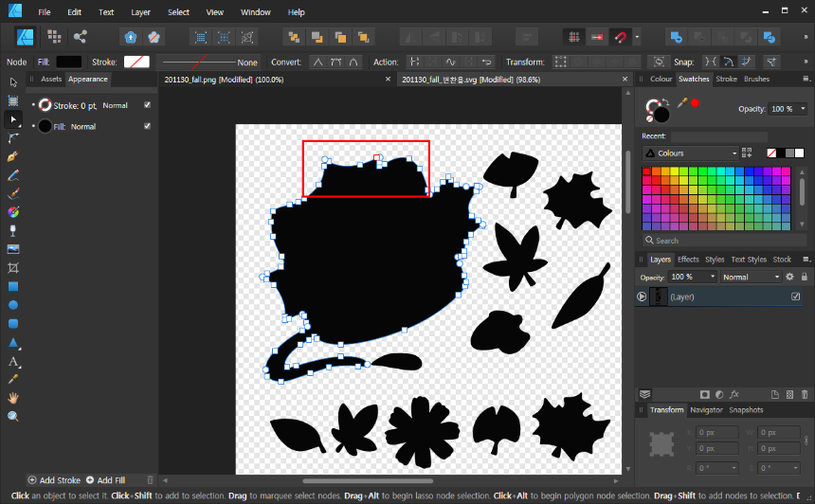Open the File menu
815x504 pixels.
coord(45,12)
